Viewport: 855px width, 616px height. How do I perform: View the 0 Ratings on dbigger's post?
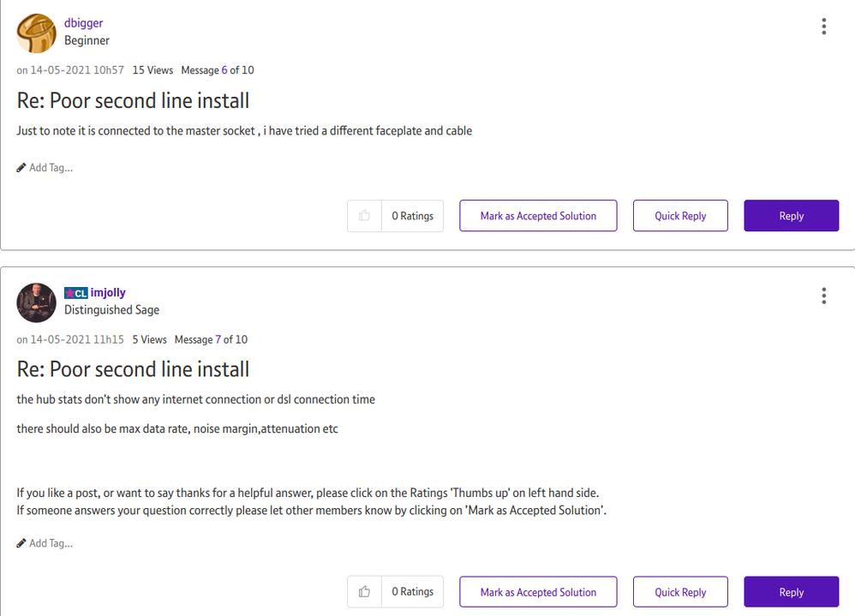pos(412,215)
